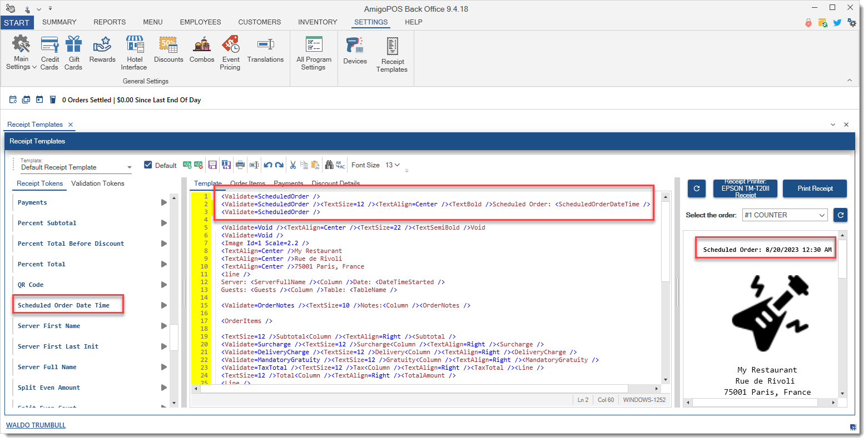
Task: Click the Print Receipt button
Action: click(x=815, y=188)
